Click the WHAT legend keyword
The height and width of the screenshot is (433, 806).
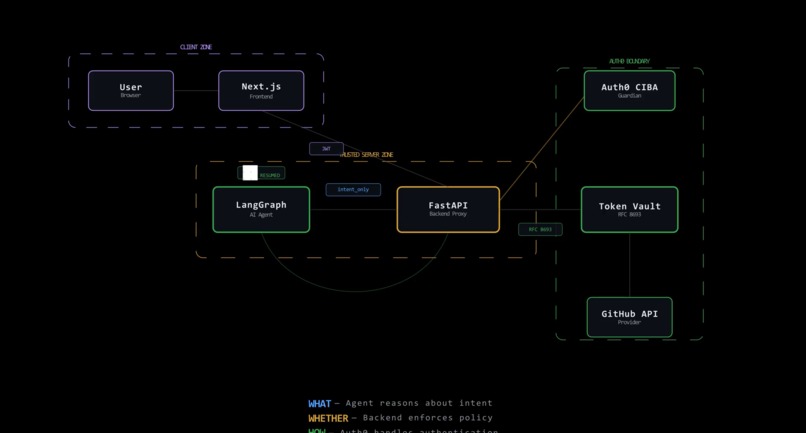point(320,404)
